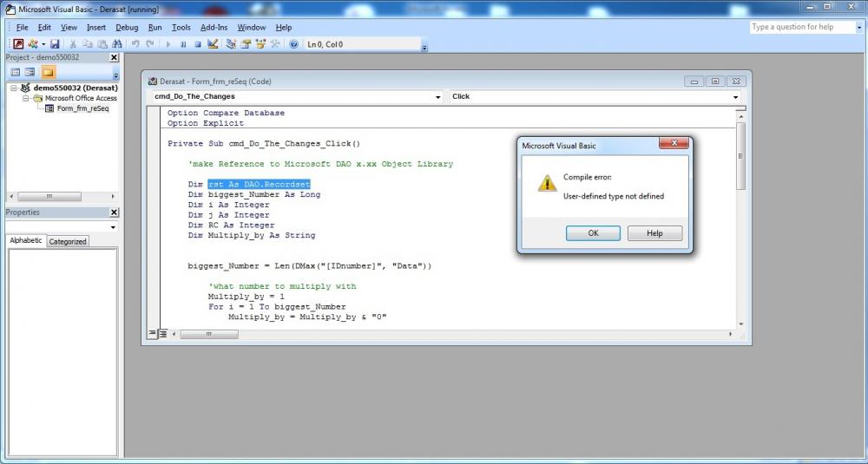Viewport: 868px width, 464px height.
Task: Click the Reset stop icon
Action: [x=198, y=44]
